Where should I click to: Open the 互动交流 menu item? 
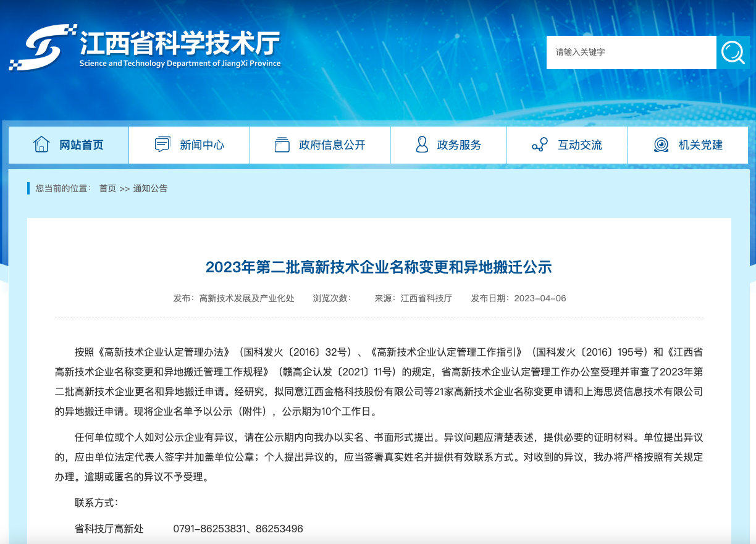567,145
